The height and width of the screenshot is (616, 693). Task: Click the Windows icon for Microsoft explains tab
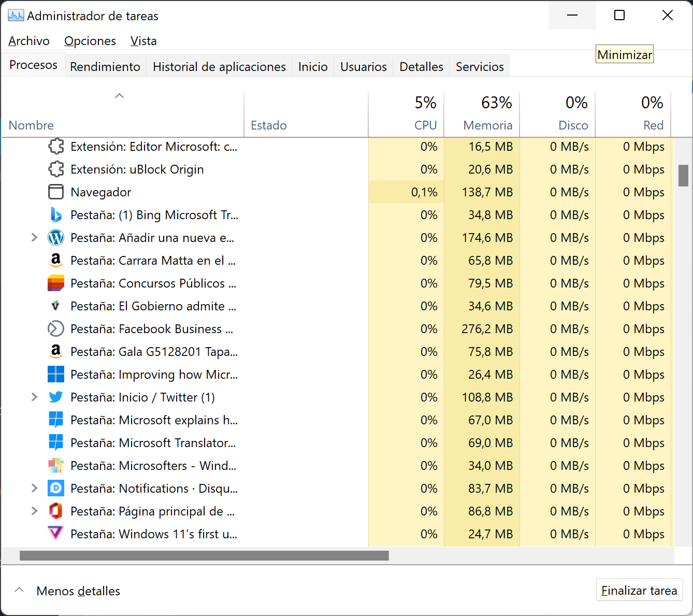click(x=56, y=420)
